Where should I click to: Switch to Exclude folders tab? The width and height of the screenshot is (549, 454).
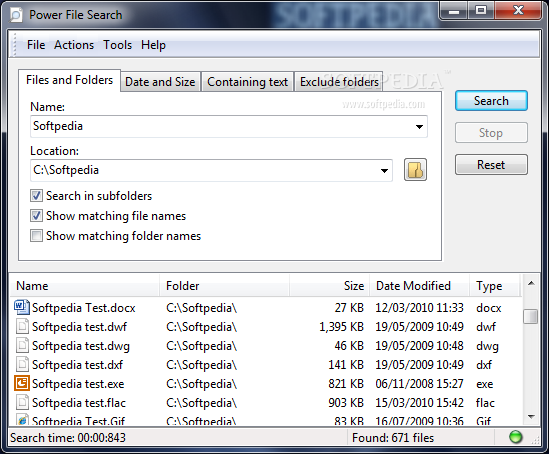pos(339,82)
